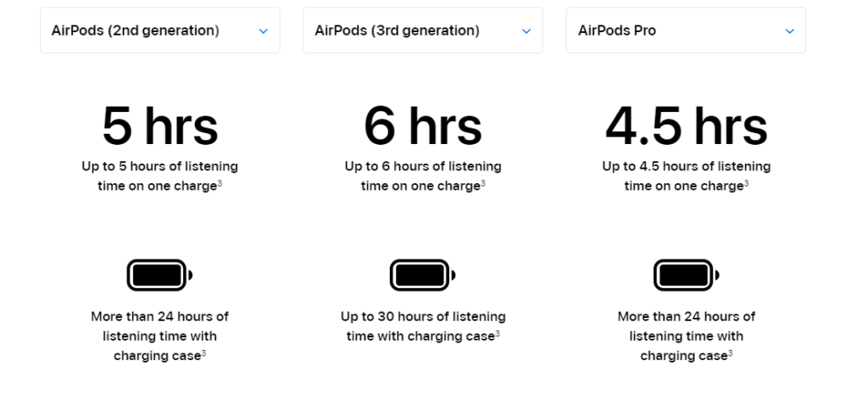The width and height of the screenshot is (868, 400).
Task: Click the battery icon under 5 hrs column
Action: [x=159, y=275]
